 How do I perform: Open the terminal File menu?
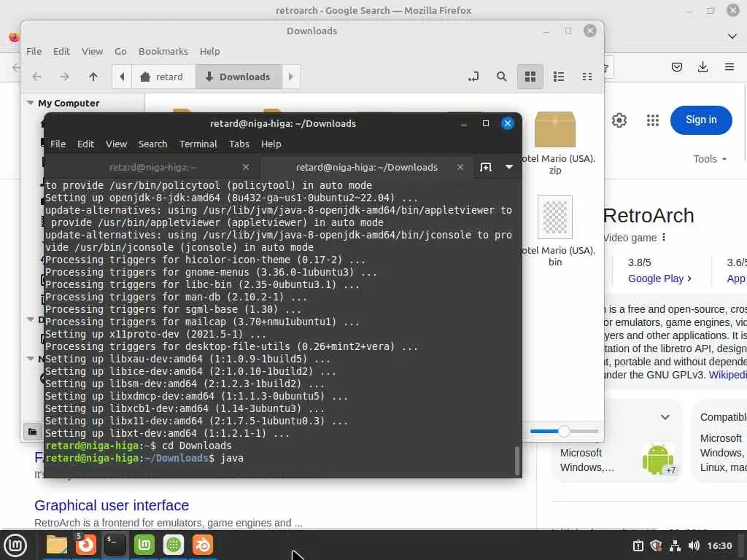[58, 144]
